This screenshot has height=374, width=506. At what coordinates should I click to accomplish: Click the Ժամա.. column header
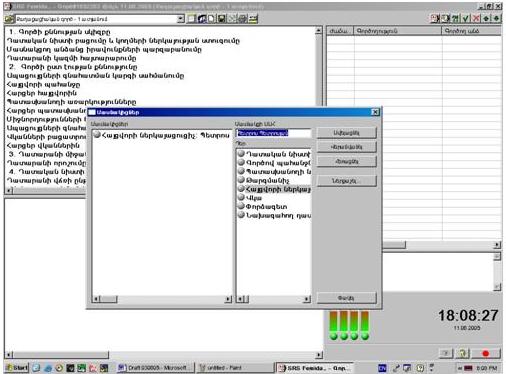(x=340, y=31)
